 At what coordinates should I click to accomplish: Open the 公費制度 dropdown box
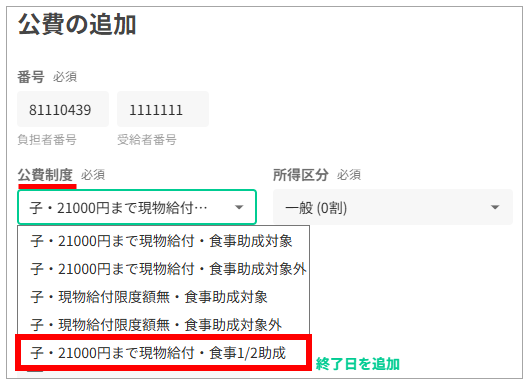click(137, 207)
